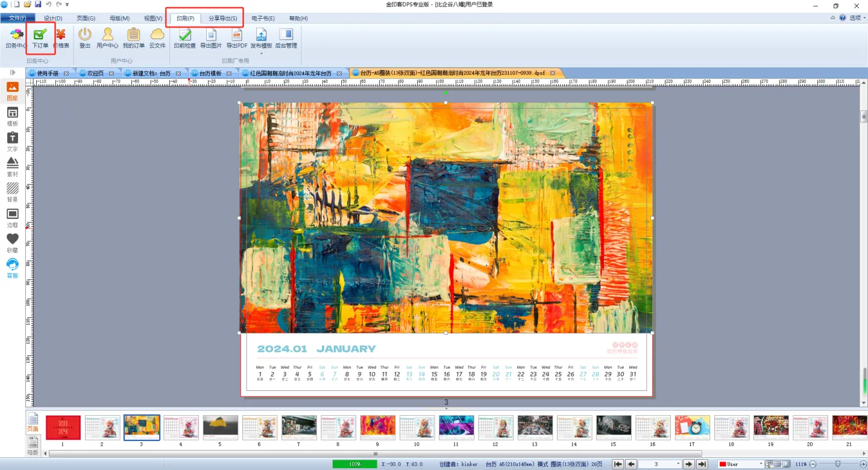This screenshot has height=470, width=868.
Task: Open the 收藏 favorites sidebar panel
Action: click(x=12, y=243)
